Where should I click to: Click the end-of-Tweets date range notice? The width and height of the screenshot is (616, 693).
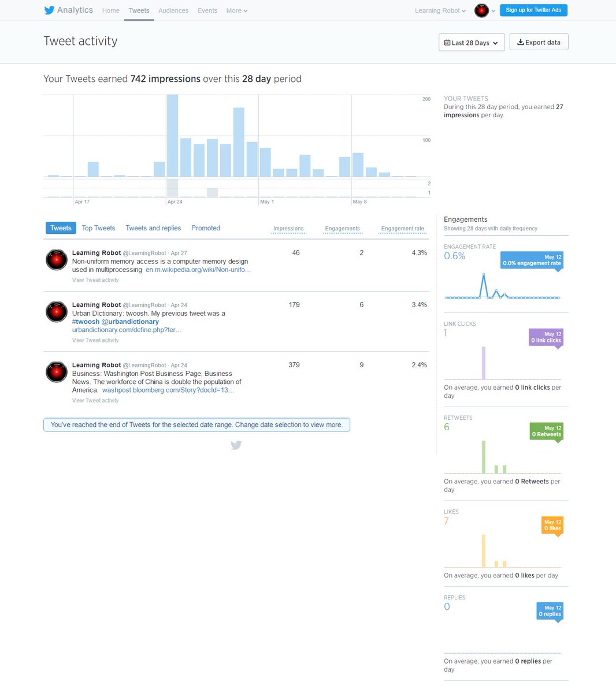[196, 424]
